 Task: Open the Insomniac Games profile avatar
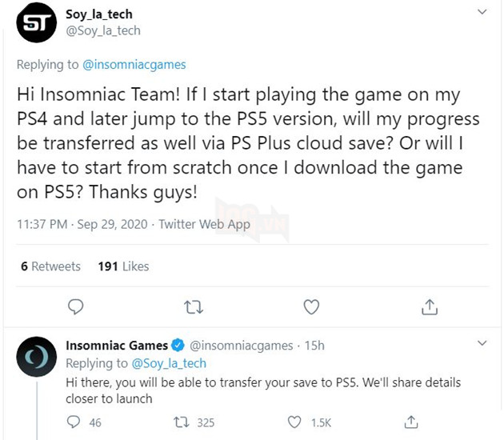(35, 359)
